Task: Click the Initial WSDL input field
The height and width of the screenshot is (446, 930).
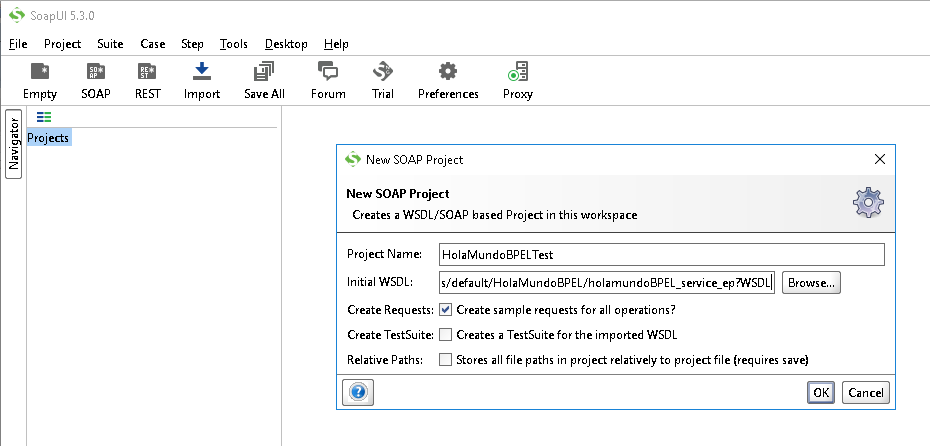Action: (x=607, y=283)
